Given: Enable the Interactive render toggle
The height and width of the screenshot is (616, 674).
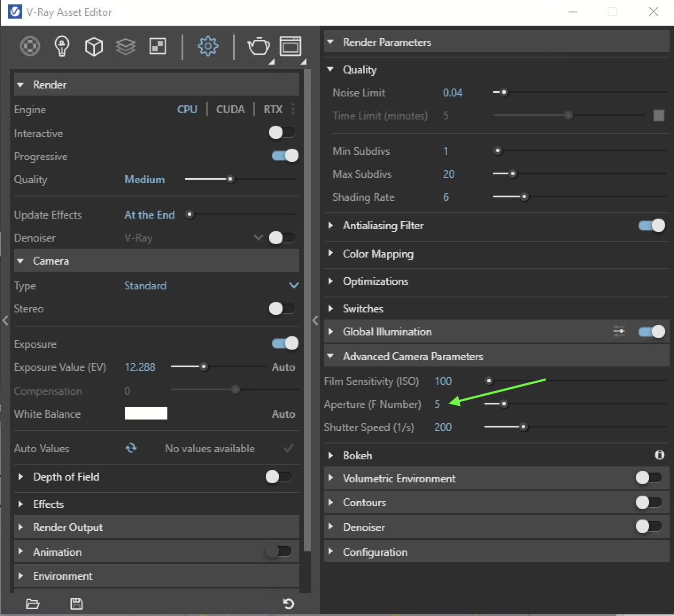Looking at the screenshot, I should coord(282,132).
